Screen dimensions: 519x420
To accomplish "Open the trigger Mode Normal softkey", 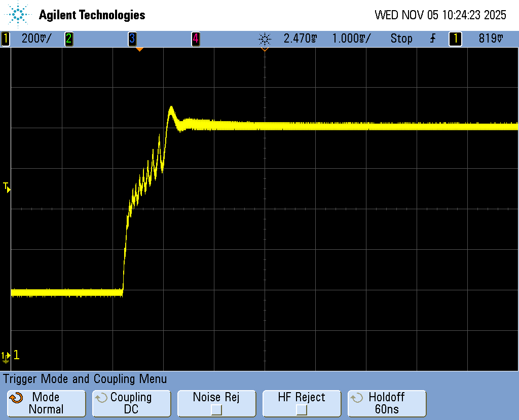I will pos(46,403).
